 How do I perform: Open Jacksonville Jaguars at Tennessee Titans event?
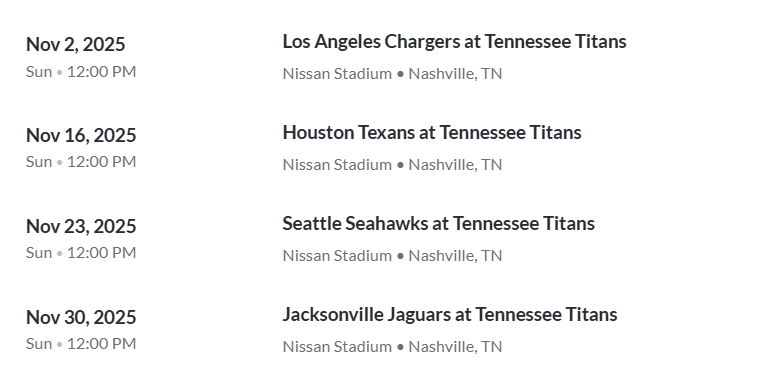(450, 315)
